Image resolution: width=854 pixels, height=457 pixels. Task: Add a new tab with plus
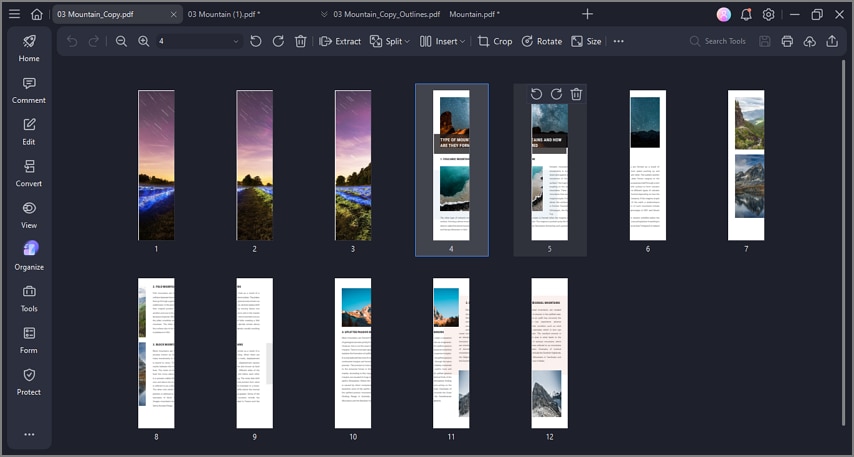(x=587, y=14)
